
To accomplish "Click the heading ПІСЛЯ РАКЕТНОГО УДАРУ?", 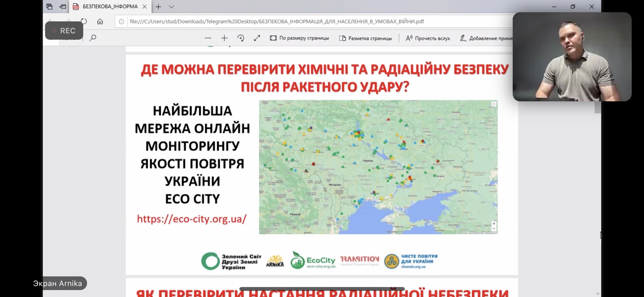I will (x=325, y=87).
